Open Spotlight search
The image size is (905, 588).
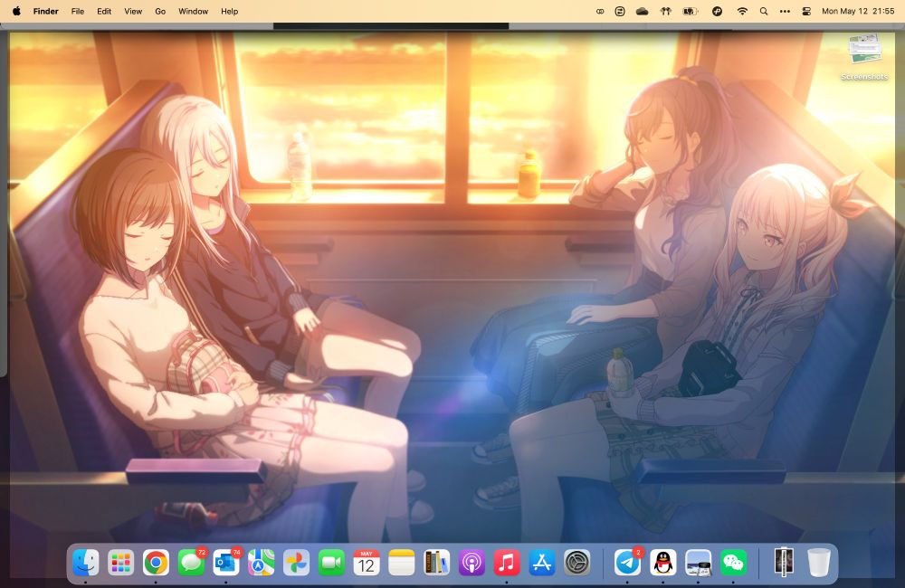tap(764, 11)
